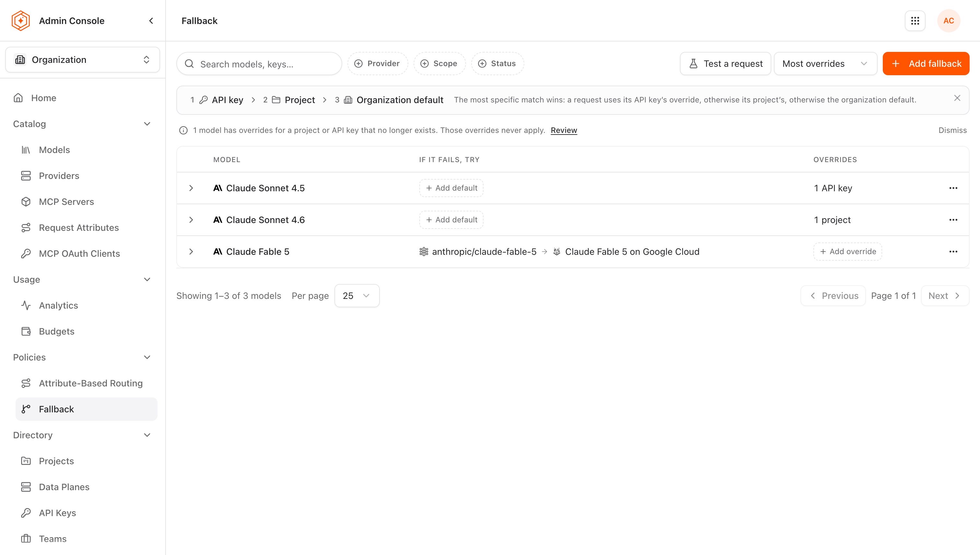This screenshot has height=555, width=980.
Task: Add the Provider filter
Action: coord(378,64)
